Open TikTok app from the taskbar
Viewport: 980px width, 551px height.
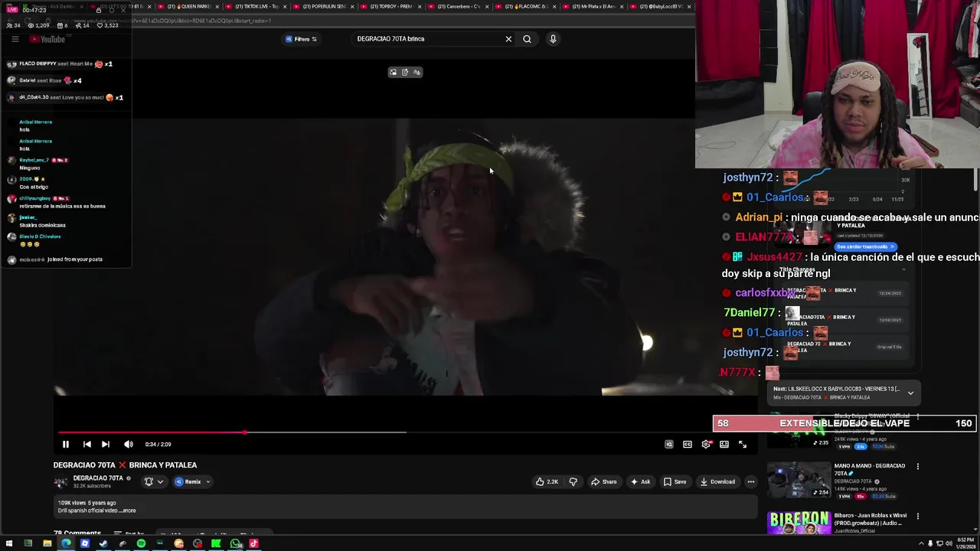click(253, 543)
